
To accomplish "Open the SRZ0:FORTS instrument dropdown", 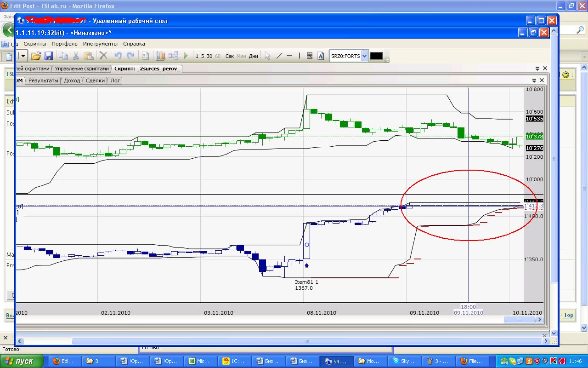I will click(364, 56).
